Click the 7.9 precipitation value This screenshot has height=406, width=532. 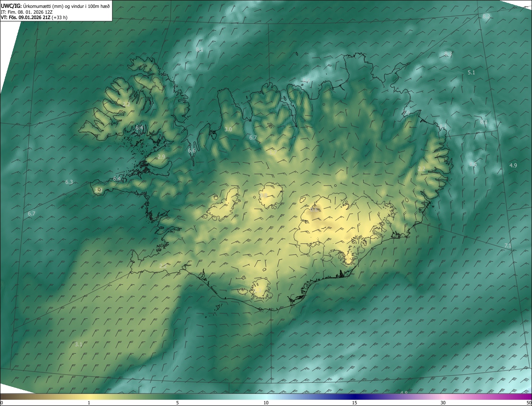tap(406, 113)
